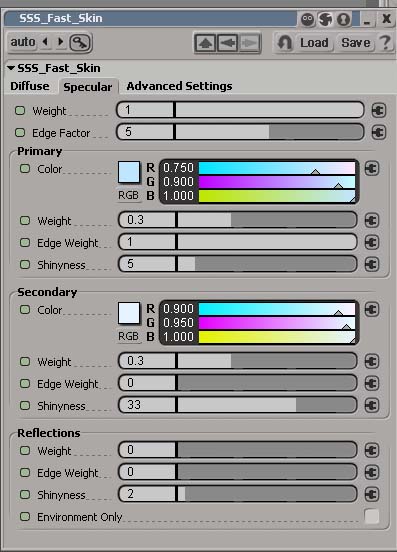
Task: Click the Load preset button
Action: [x=314, y=43]
